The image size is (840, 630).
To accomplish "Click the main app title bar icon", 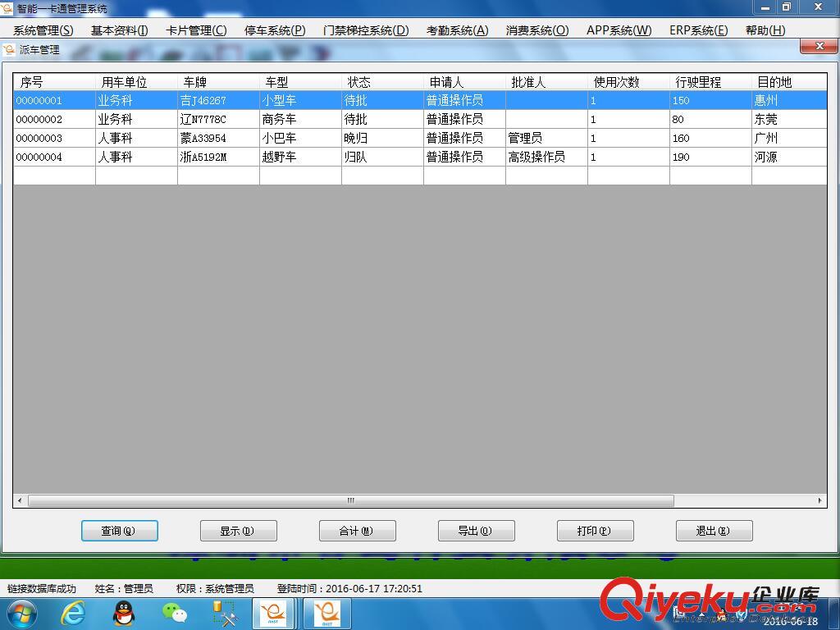I will [x=7, y=8].
